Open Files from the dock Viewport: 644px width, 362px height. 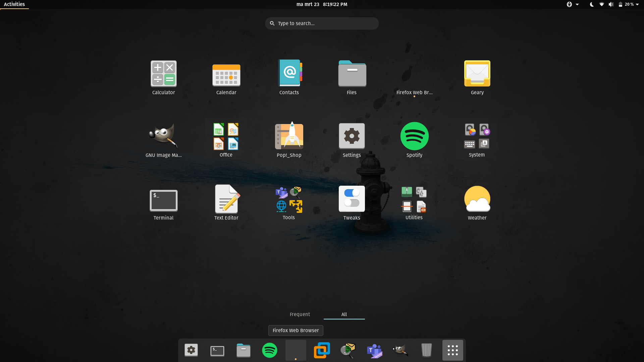coord(244,350)
